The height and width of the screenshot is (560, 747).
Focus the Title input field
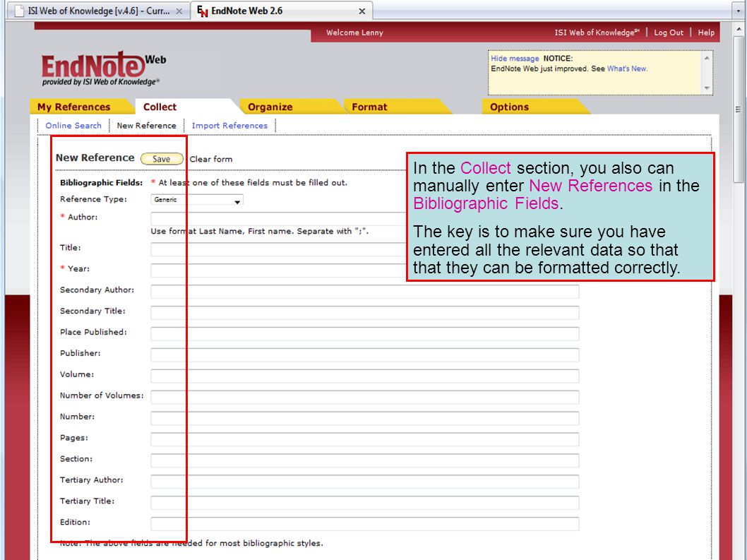[279, 249]
